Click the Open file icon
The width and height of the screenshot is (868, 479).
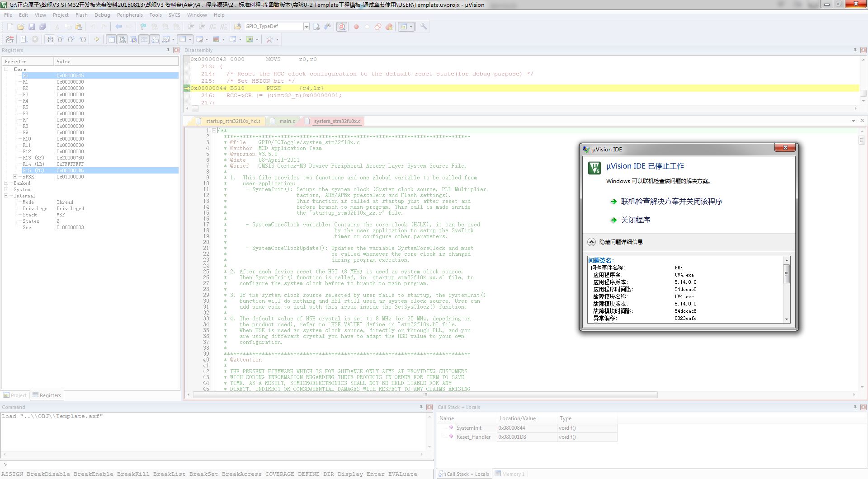coord(21,27)
